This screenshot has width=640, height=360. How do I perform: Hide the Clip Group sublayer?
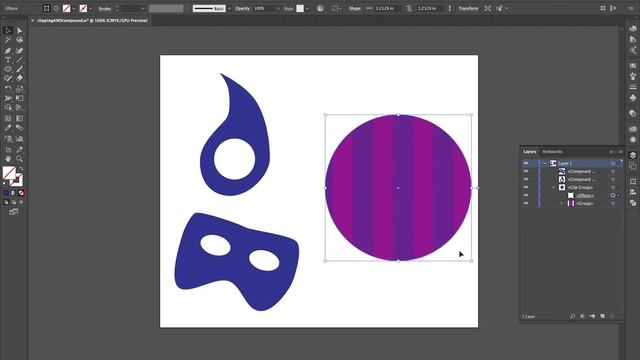click(x=526, y=187)
